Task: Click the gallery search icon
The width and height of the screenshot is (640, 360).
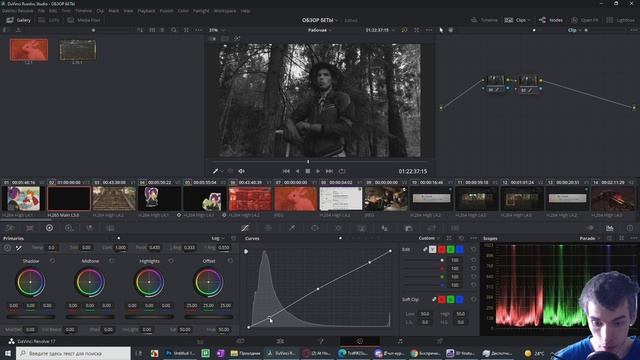Action: 174,30
